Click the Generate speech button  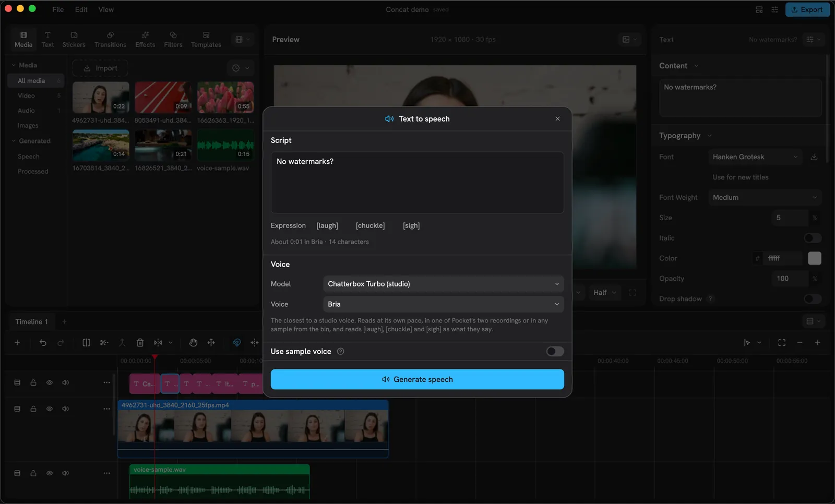417,379
